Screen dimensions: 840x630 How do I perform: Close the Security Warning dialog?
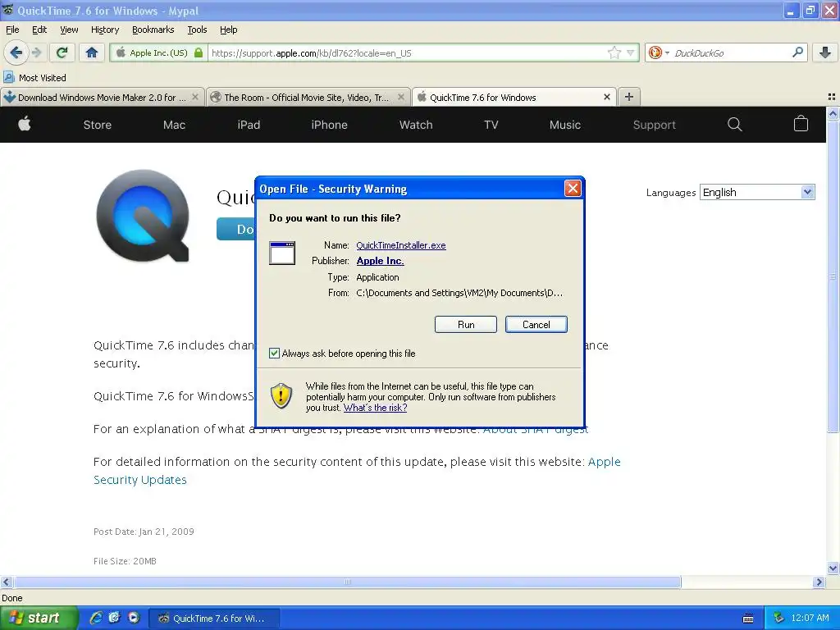click(x=572, y=189)
